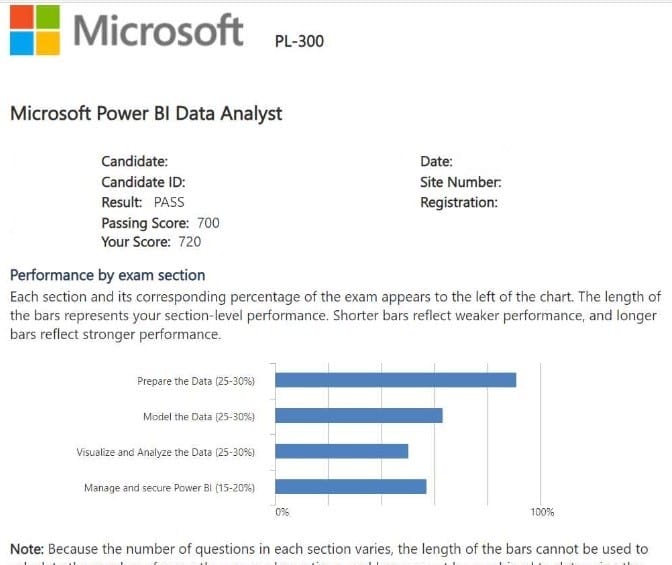672x565 pixels.
Task: Click the Microsoft wordmark text
Action: [157, 30]
